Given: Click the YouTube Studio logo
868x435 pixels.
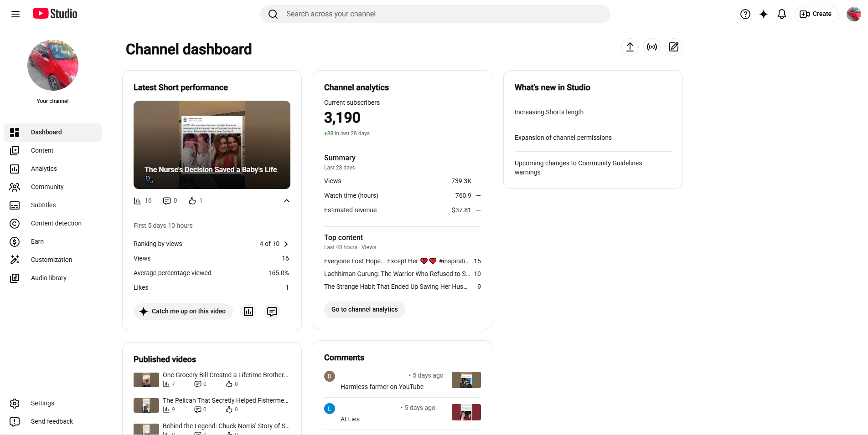Looking at the screenshot, I should 55,14.
